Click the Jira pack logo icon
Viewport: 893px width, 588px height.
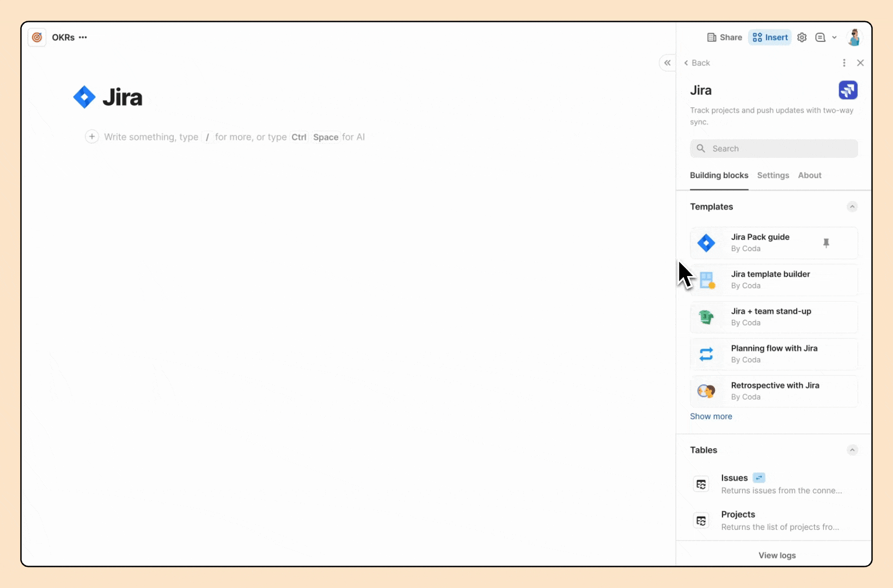point(848,90)
